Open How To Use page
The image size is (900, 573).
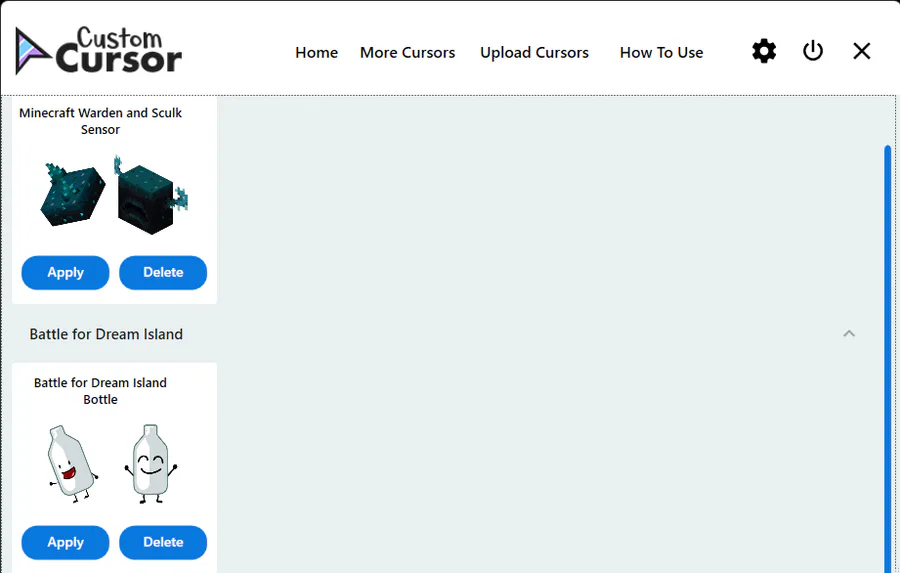pyautogui.click(x=661, y=52)
